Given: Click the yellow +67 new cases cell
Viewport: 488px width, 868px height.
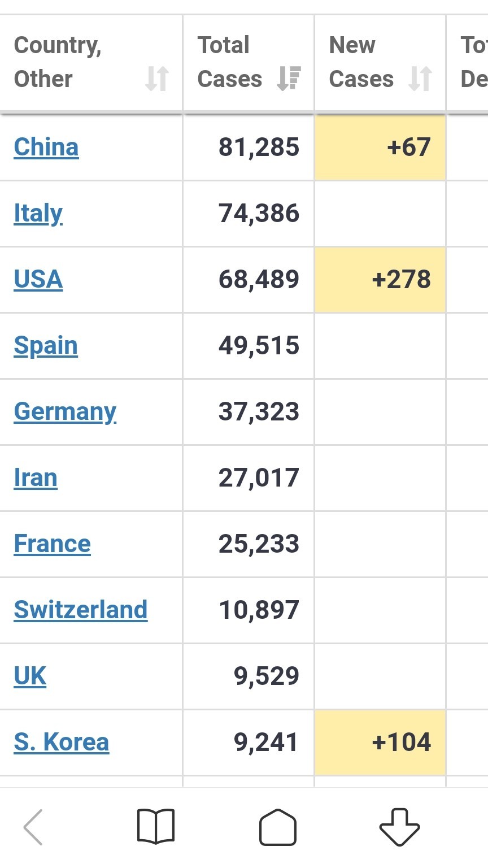Looking at the screenshot, I should pyautogui.click(x=380, y=147).
